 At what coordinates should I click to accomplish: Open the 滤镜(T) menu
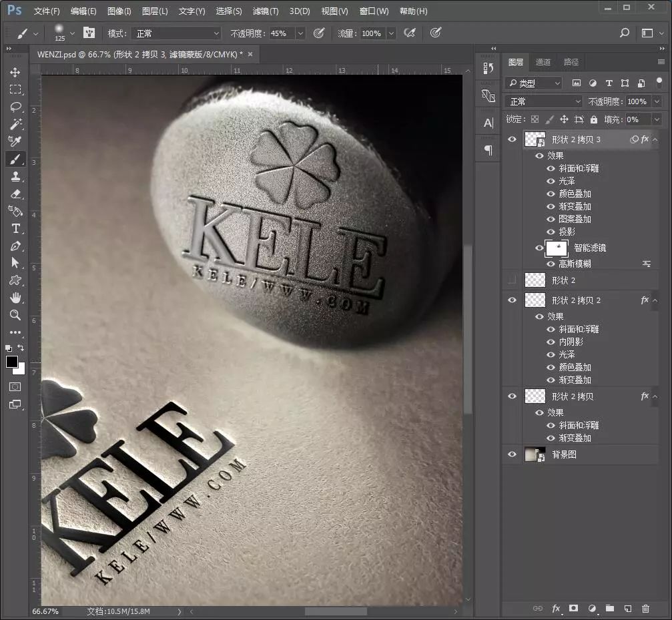pos(266,11)
